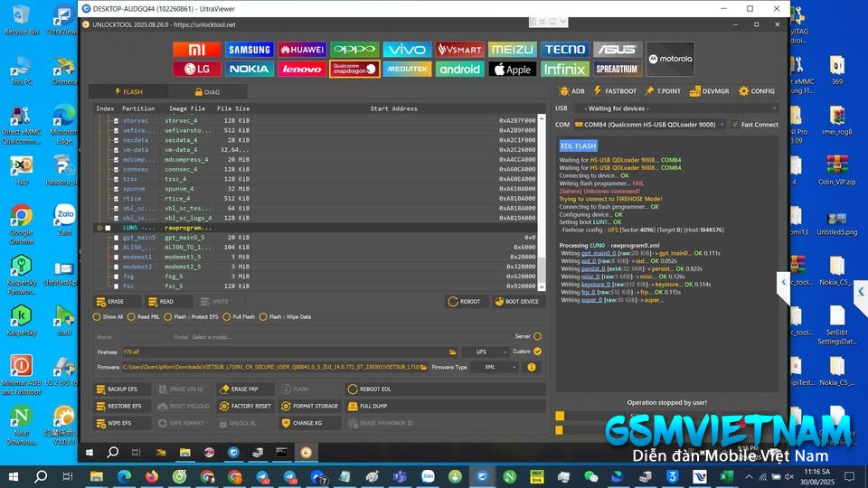The width and height of the screenshot is (868, 488).
Task: Open the T.POINT test point tool
Action: 663,91
